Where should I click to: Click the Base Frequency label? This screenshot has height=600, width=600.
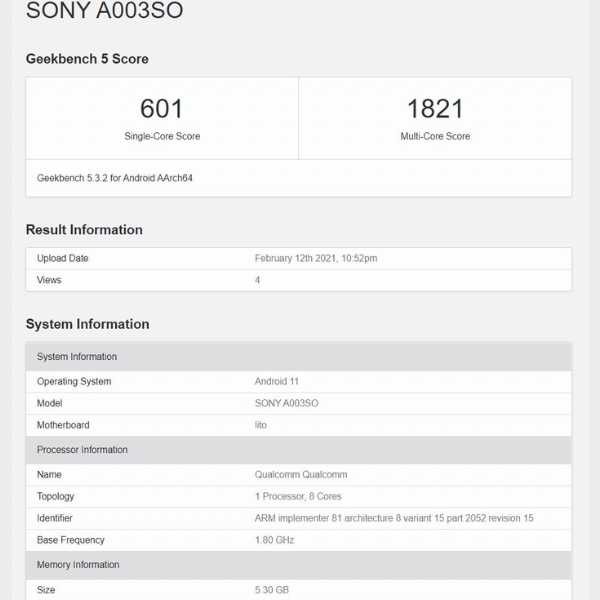pyautogui.click(x=70, y=540)
